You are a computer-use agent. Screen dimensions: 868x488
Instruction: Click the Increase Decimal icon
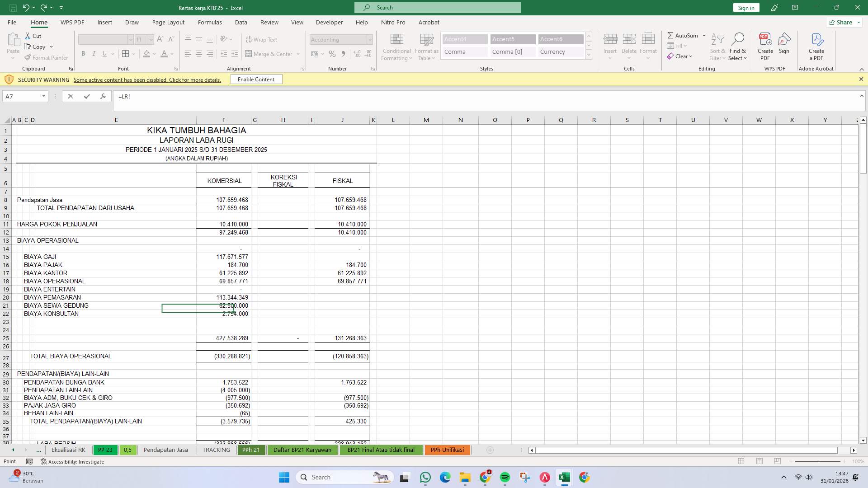(357, 54)
